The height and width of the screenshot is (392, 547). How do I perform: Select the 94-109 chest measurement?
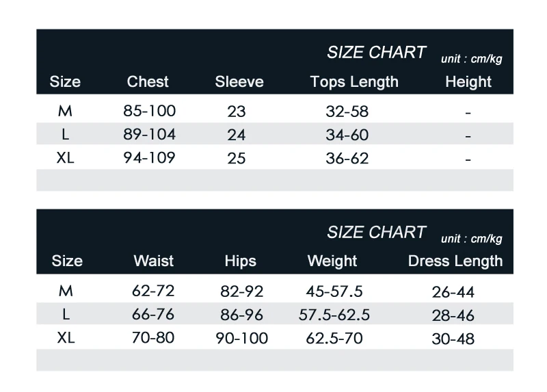coord(149,158)
